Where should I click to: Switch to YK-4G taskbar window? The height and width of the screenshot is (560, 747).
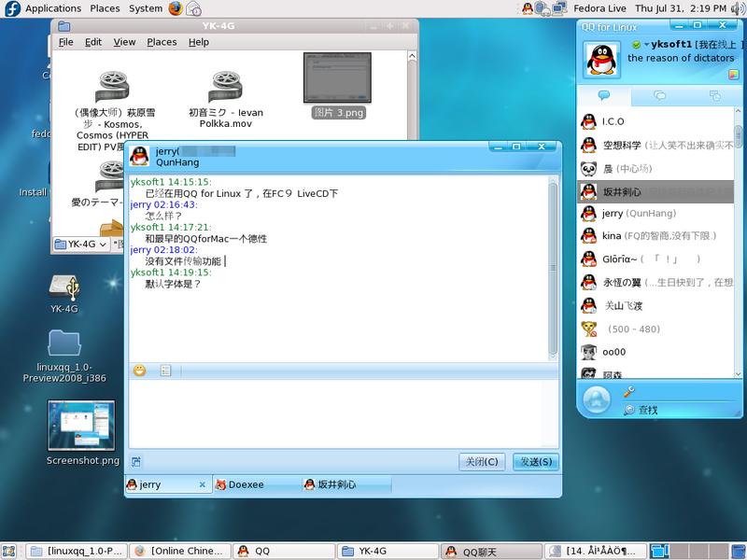388,551
